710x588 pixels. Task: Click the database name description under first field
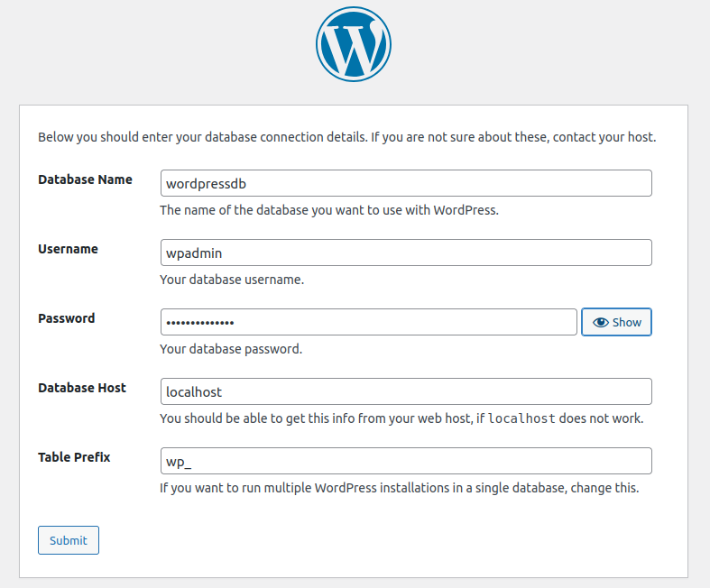[x=329, y=210]
